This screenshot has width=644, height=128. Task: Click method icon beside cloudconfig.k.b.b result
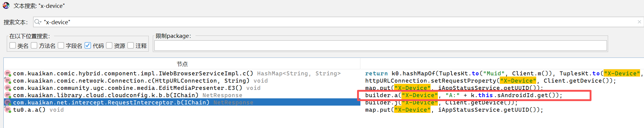(8, 95)
